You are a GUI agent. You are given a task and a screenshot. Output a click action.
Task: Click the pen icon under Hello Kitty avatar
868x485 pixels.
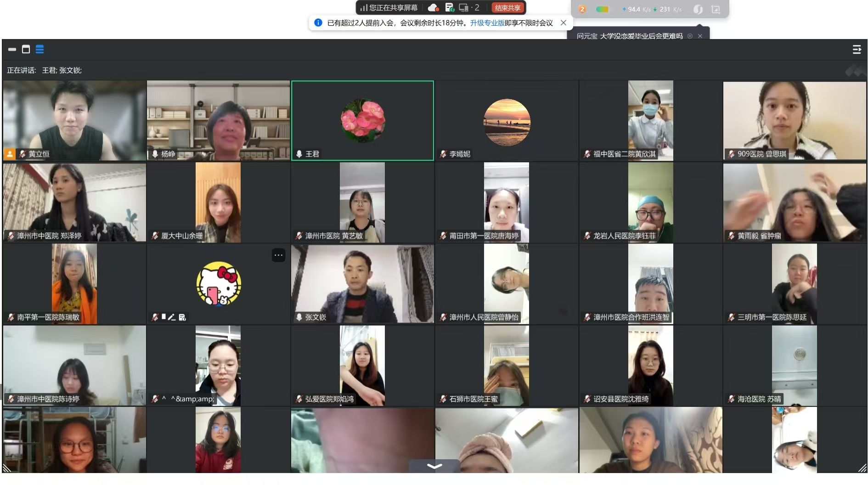click(x=172, y=317)
